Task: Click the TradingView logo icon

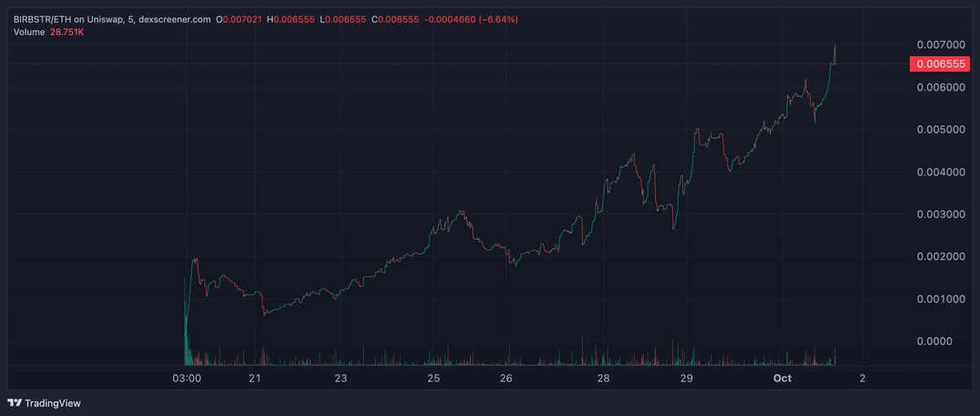Action: click(15, 403)
